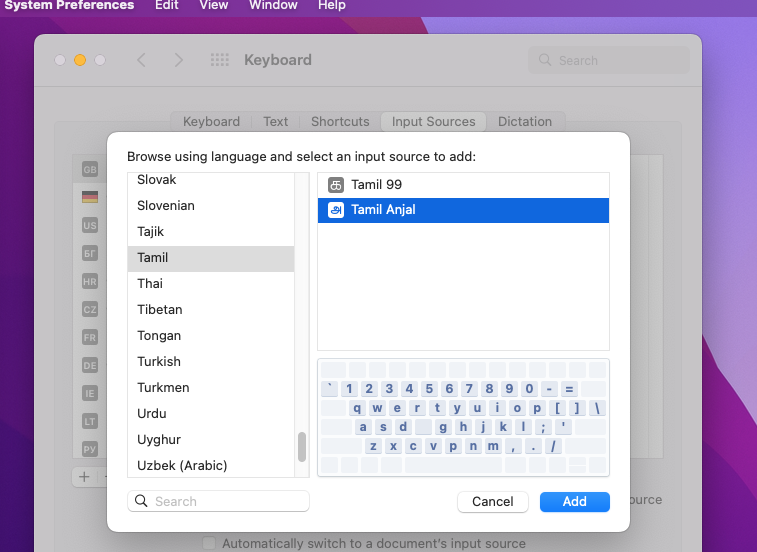The image size is (757, 552).
Task: Select the LT input source icon
Action: click(90, 421)
